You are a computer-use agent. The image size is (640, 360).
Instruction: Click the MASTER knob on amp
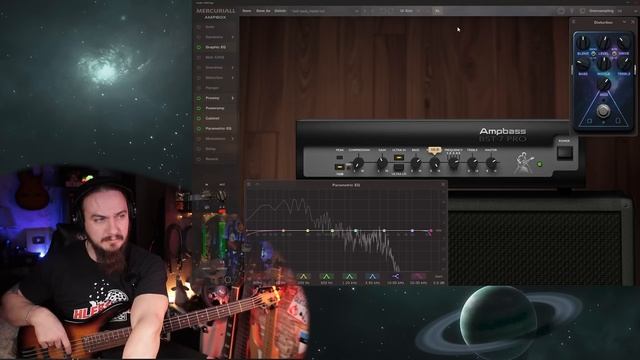coord(491,163)
